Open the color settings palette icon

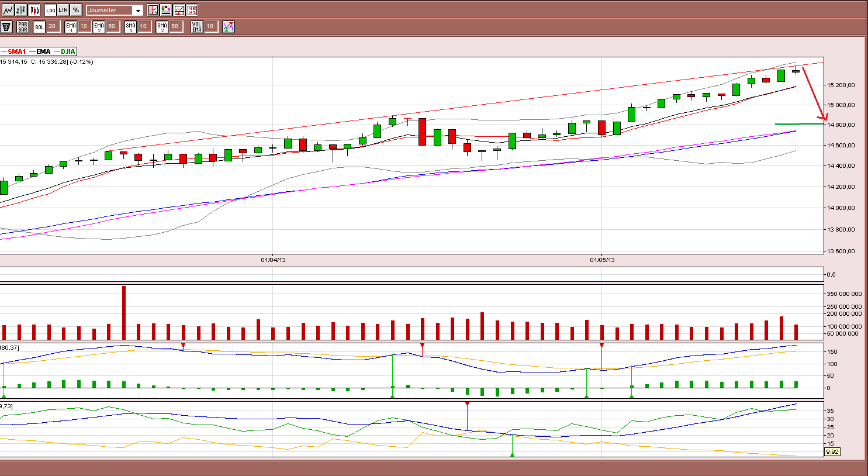tap(166, 10)
